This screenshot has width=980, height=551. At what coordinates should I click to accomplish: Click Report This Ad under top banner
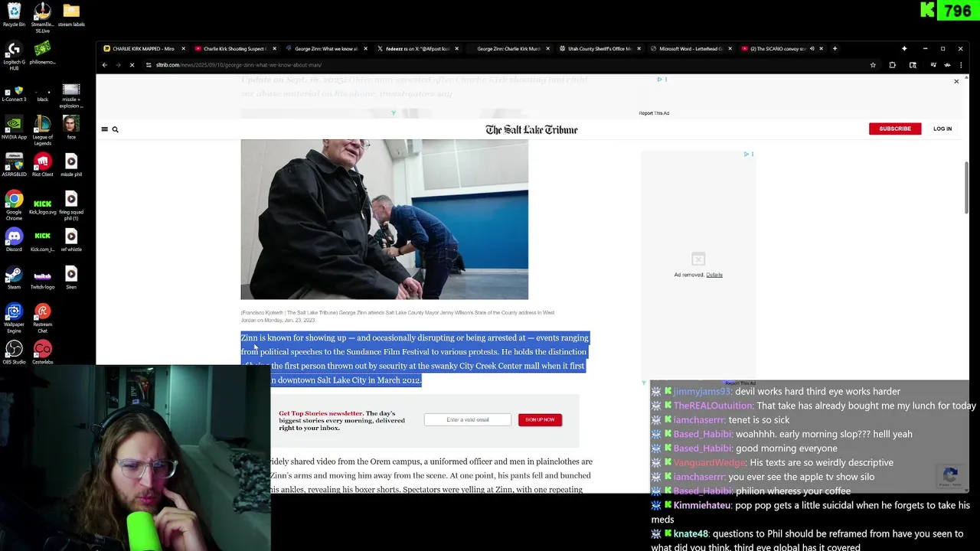pos(654,113)
